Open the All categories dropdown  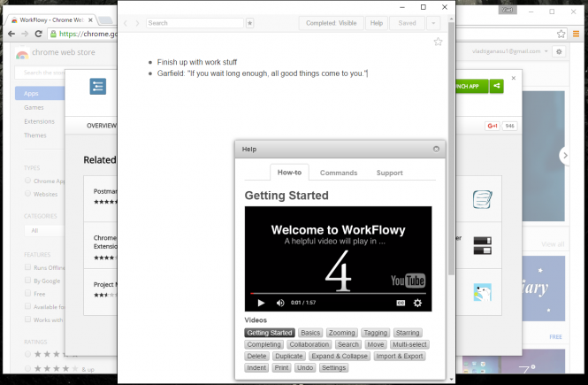tap(44, 230)
